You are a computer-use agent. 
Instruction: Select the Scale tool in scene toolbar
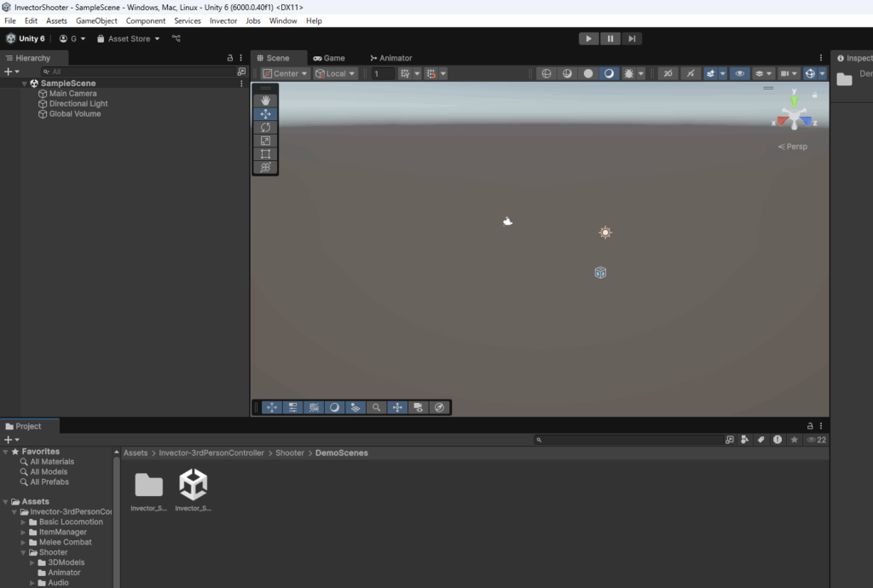(x=265, y=141)
